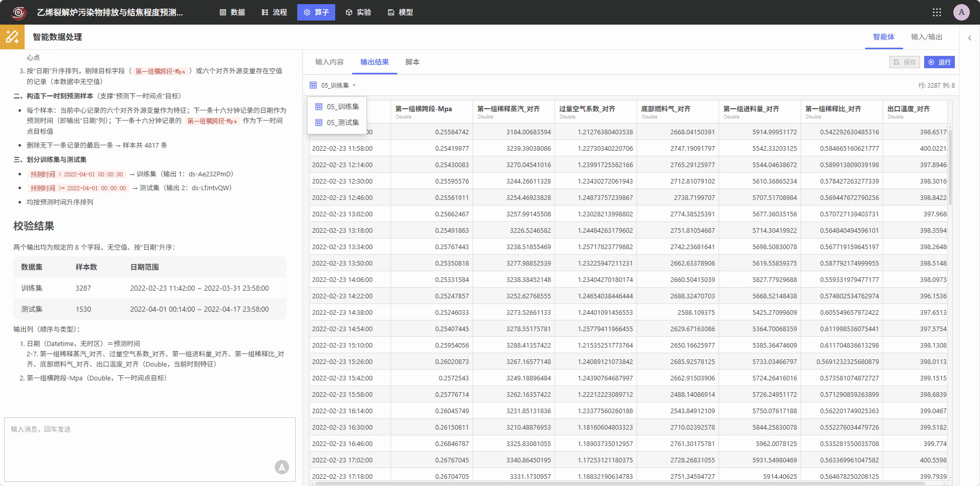Select the 2022-02-23 14:06:00 date cell
980x486 pixels.
point(350,279)
